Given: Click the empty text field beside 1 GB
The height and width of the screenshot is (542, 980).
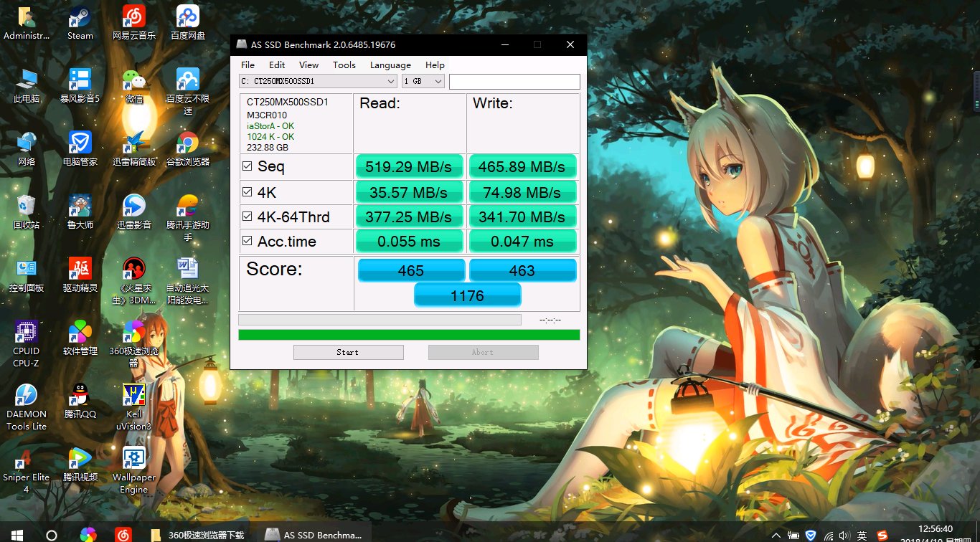Looking at the screenshot, I should pyautogui.click(x=514, y=81).
